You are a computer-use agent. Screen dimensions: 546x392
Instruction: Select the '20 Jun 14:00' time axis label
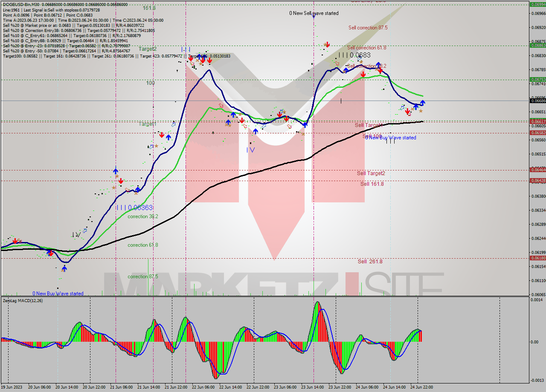click(67, 387)
